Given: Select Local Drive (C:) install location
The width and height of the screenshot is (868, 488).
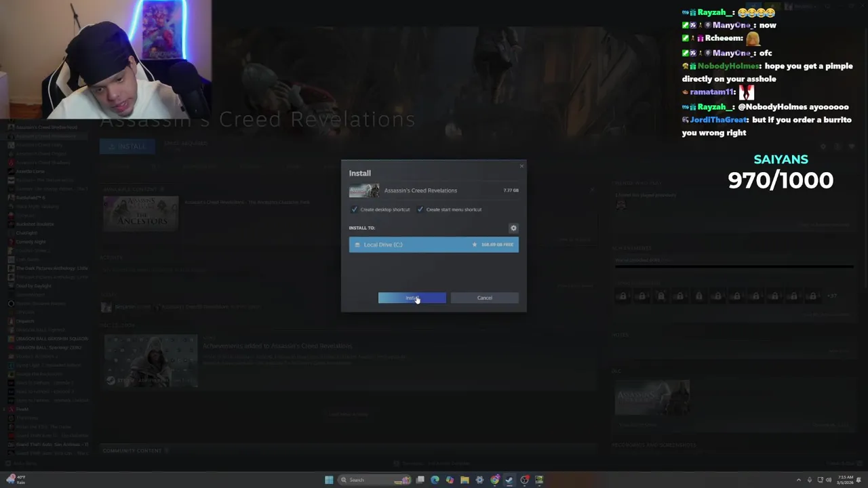Looking at the screenshot, I should (433, 245).
